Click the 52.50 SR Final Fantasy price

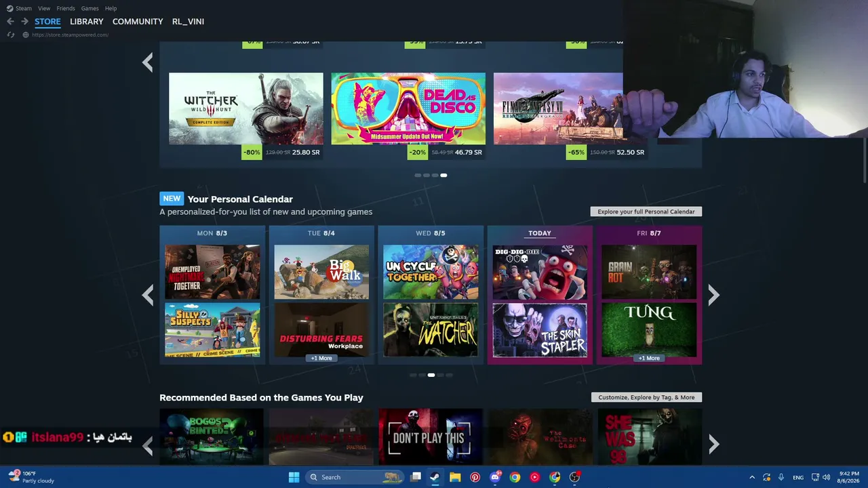click(x=631, y=152)
